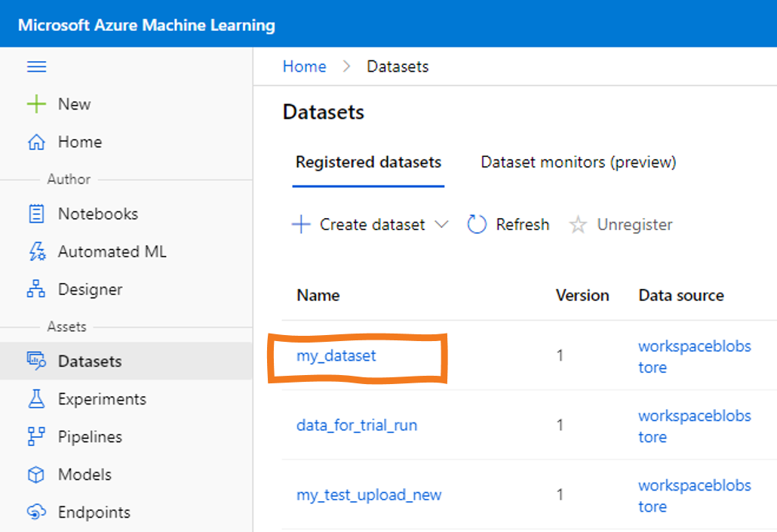This screenshot has width=777, height=532.
Task: Click Home in the breadcrumb
Action: (x=304, y=66)
